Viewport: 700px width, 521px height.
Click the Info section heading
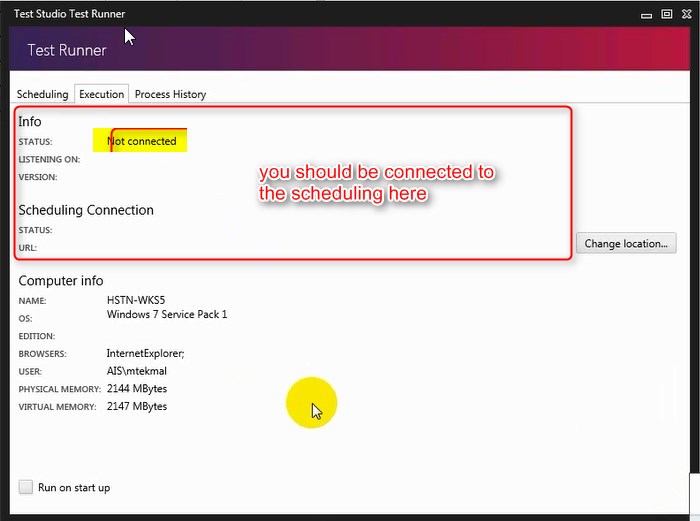coord(30,121)
